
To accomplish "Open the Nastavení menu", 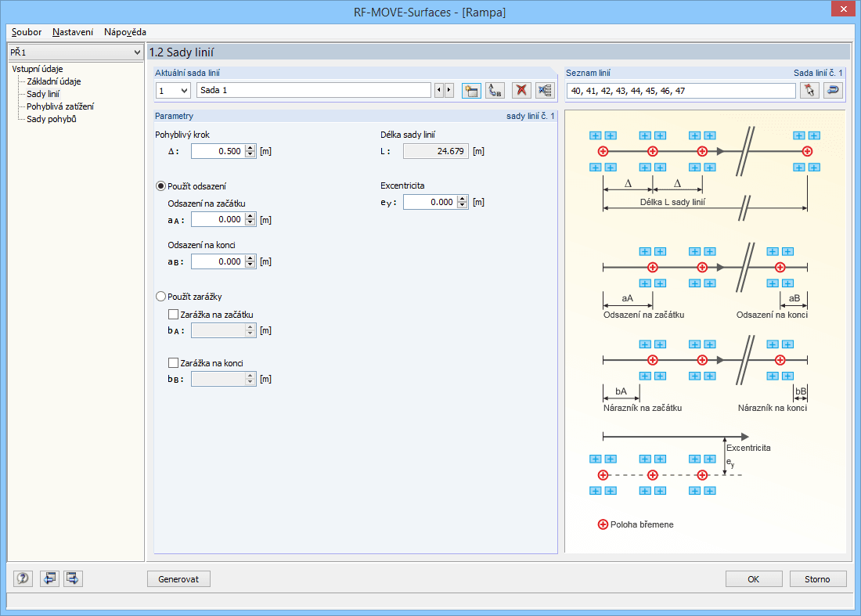I will [73, 32].
